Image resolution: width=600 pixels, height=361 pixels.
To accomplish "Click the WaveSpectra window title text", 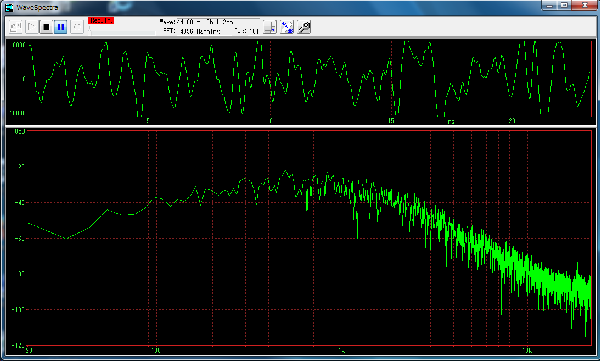I will point(37,8).
